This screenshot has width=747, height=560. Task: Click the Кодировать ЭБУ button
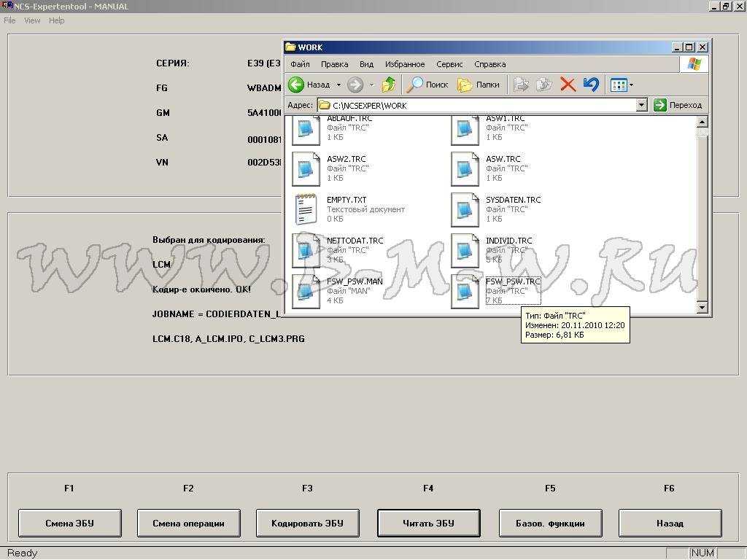[307, 524]
